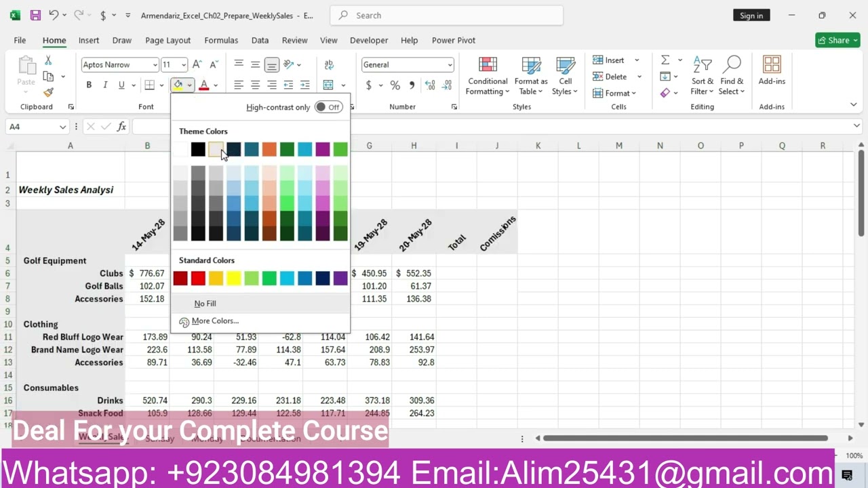
Task: Click the Undo arrow icon
Action: [x=54, y=15]
